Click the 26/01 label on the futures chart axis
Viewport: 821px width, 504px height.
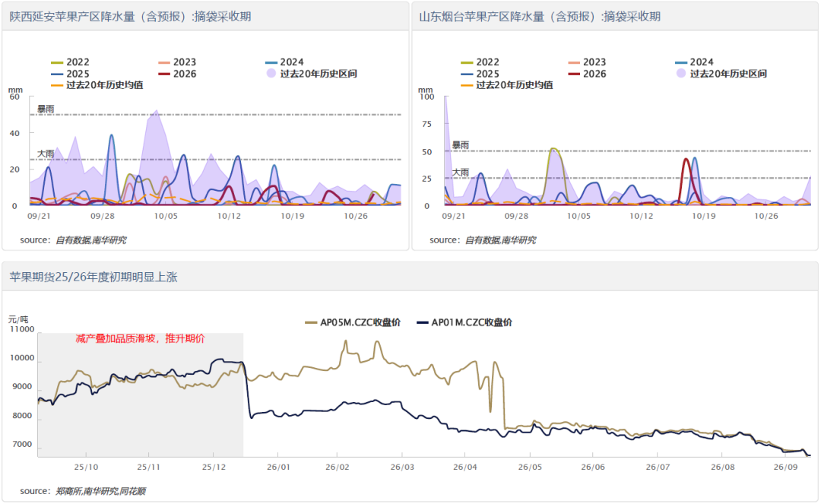tap(278, 467)
